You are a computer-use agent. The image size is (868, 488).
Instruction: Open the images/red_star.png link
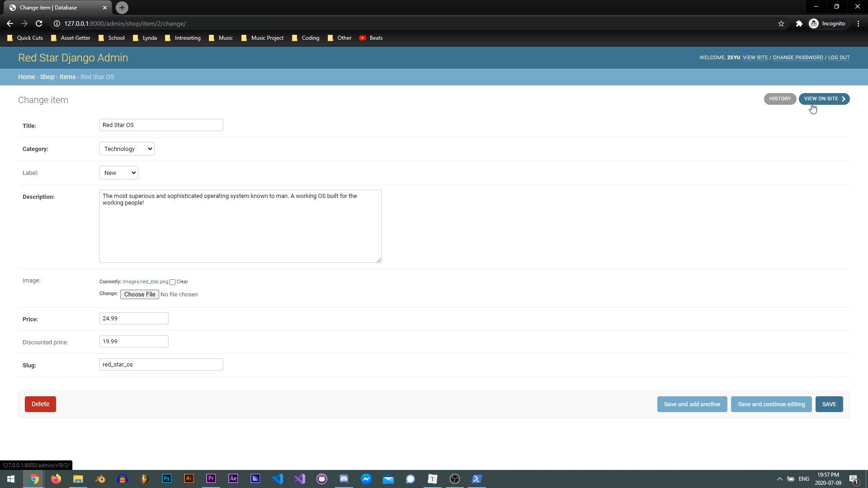tap(145, 282)
